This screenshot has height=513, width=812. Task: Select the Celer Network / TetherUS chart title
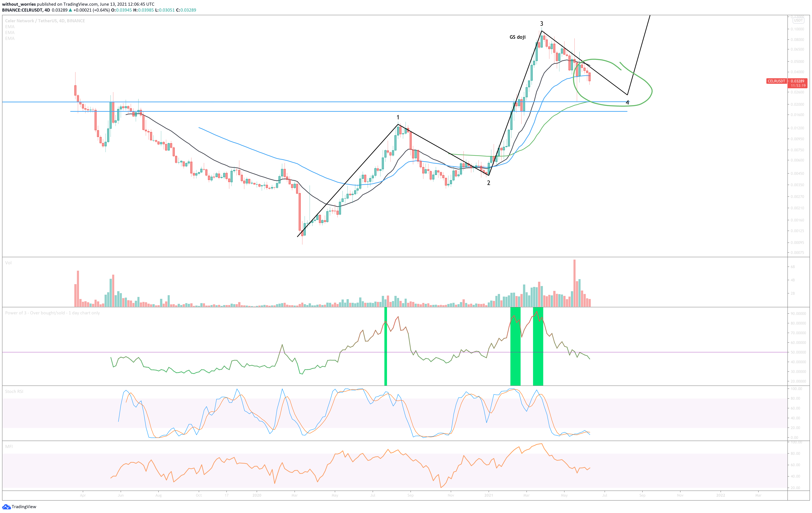[x=45, y=21]
